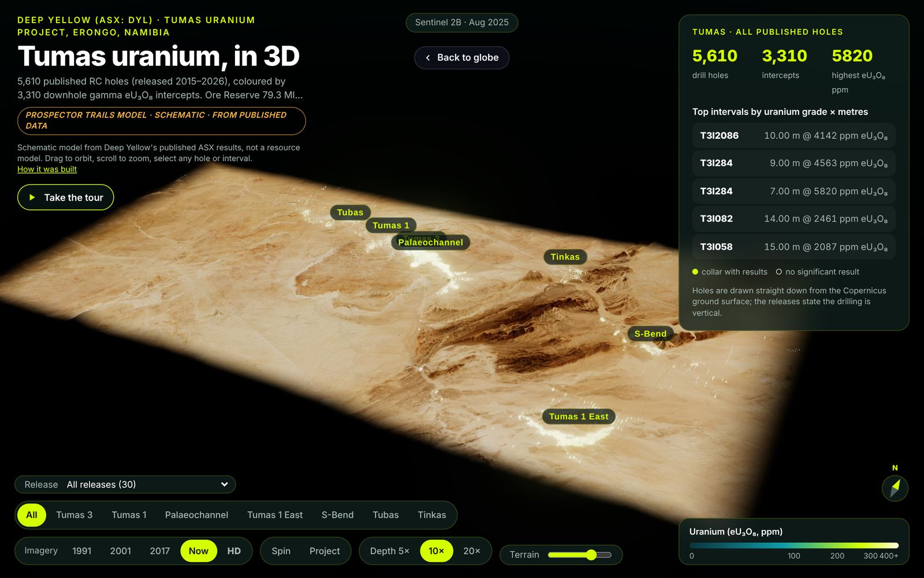Viewport: 924px width, 578px height.
Task: Switch imagery to 2001
Action: click(120, 551)
